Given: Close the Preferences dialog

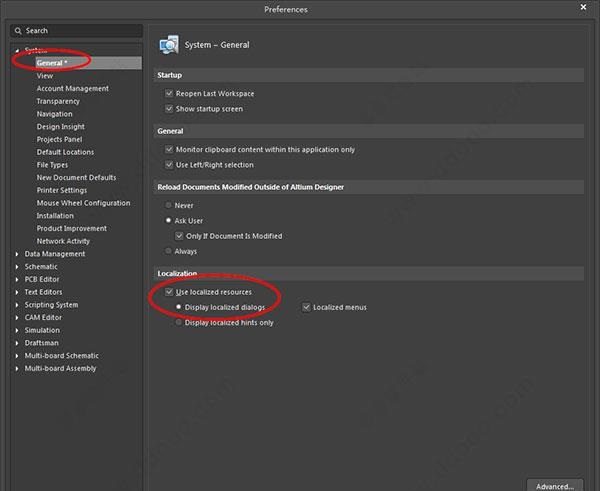Looking at the screenshot, I should pyautogui.click(x=583, y=7).
